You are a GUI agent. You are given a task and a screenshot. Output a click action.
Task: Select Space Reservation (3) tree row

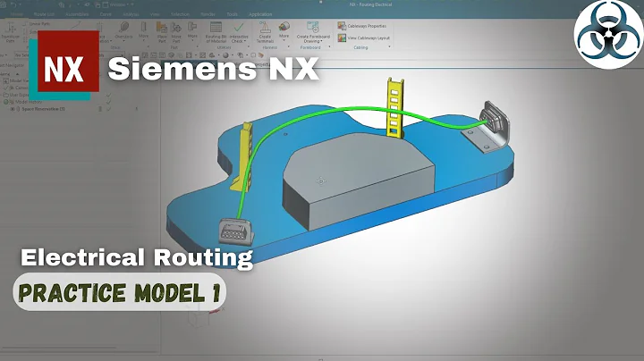[43, 109]
